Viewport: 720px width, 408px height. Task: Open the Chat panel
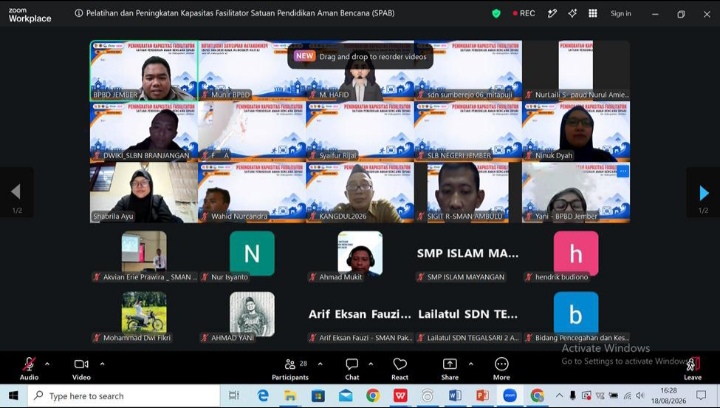point(352,369)
